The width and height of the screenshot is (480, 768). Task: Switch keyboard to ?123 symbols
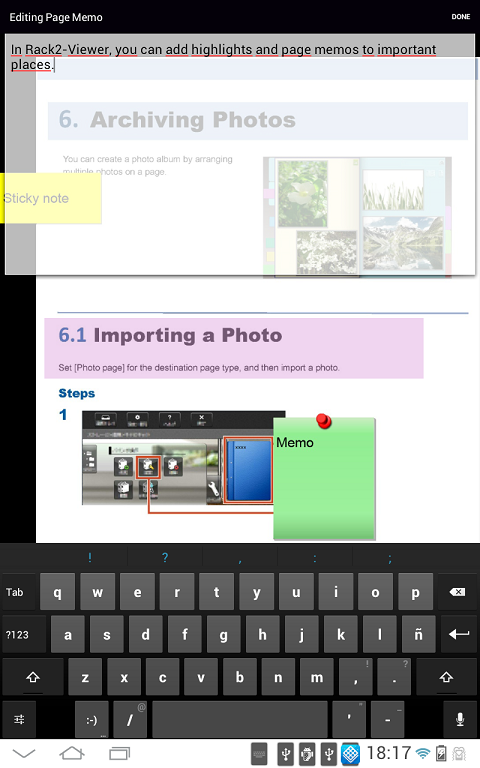coord(18,635)
